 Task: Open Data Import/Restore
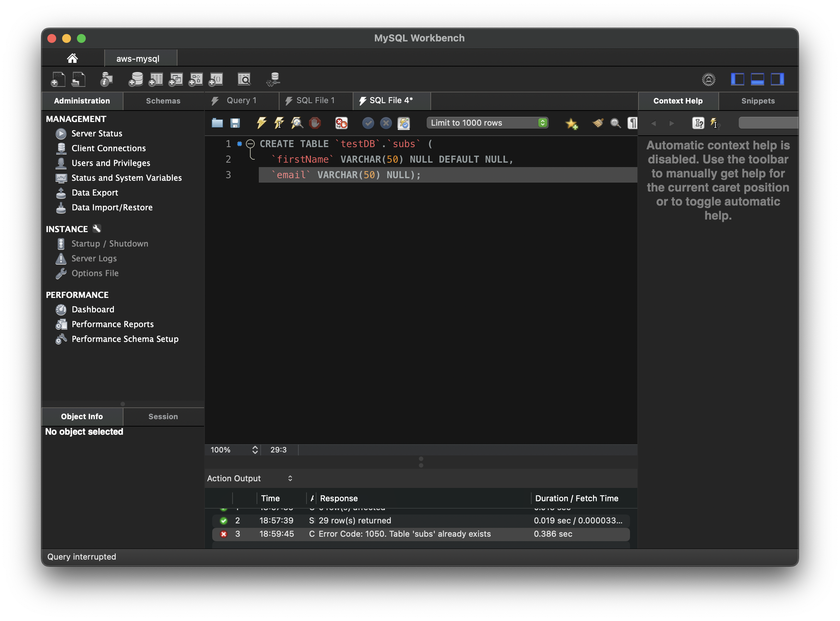(x=112, y=207)
